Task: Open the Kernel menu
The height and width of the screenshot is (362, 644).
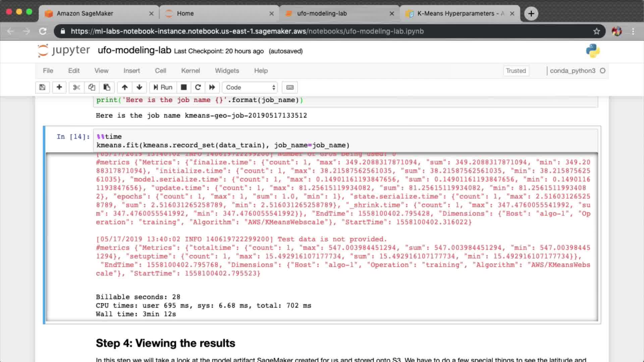Action: (x=190, y=71)
